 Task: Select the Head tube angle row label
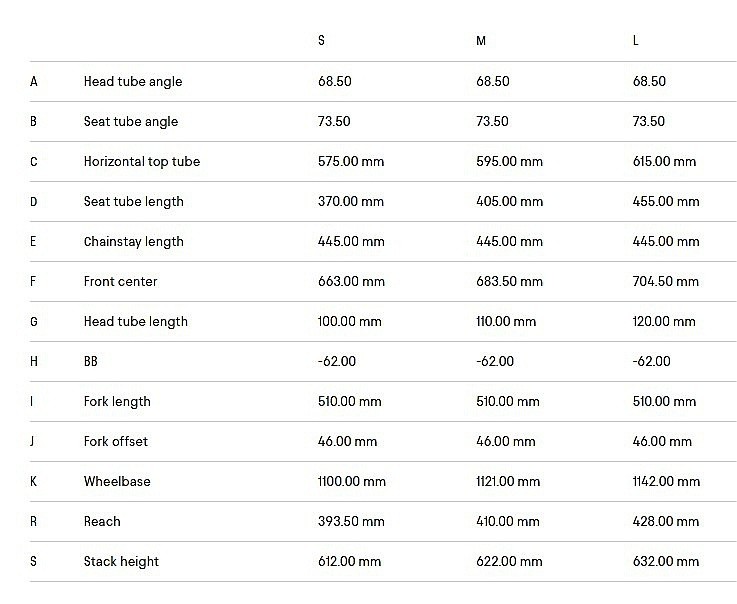tap(133, 81)
